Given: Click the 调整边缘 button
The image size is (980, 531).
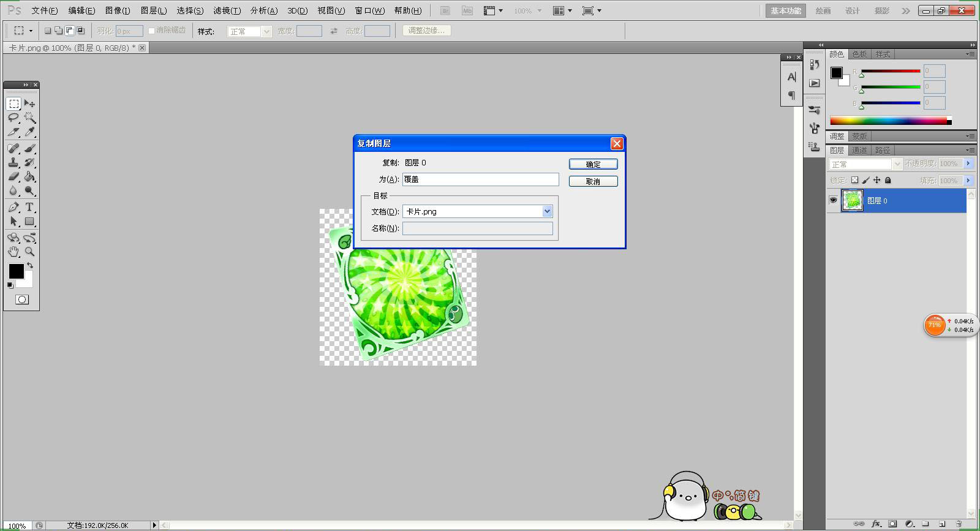Looking at the screenshot, I should [x=427, y=30].
